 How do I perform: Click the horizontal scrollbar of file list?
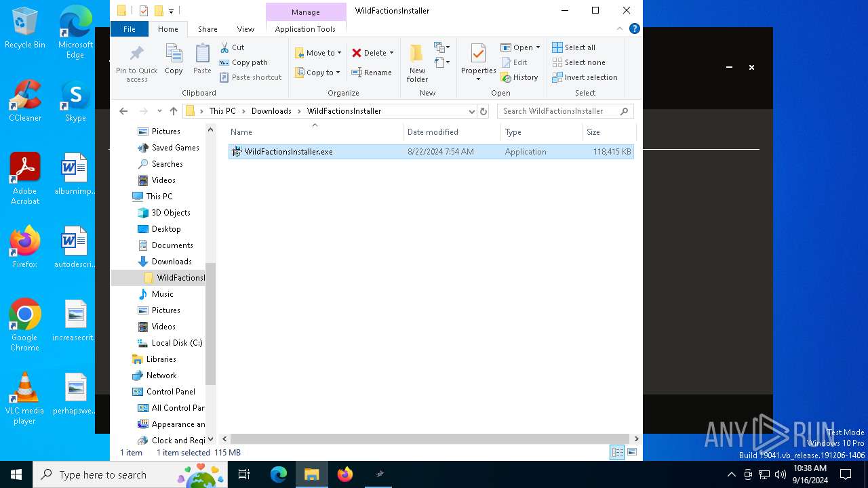[x=431, y=439]
